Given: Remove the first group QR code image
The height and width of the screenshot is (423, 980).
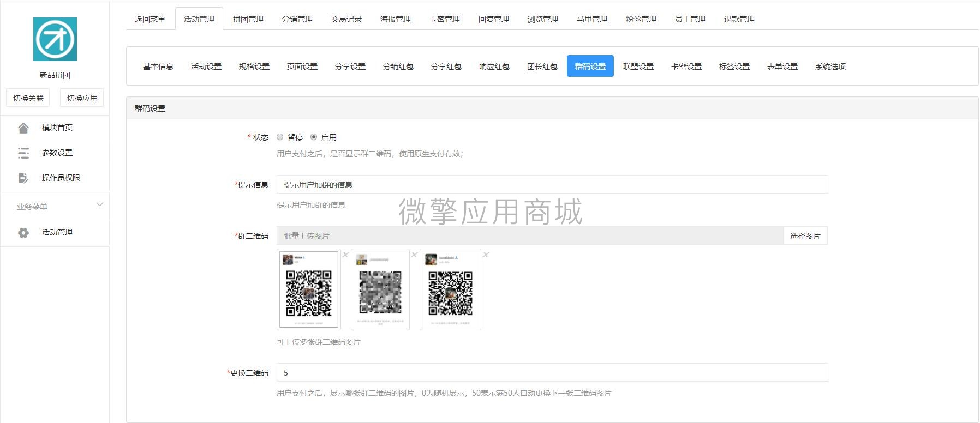Looking at the screenshot, I should [345, 255].
